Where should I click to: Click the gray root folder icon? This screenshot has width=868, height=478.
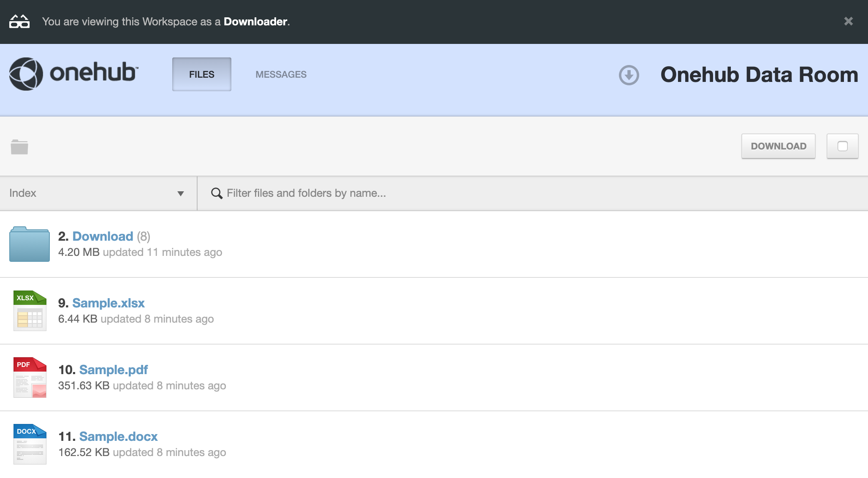19,147
